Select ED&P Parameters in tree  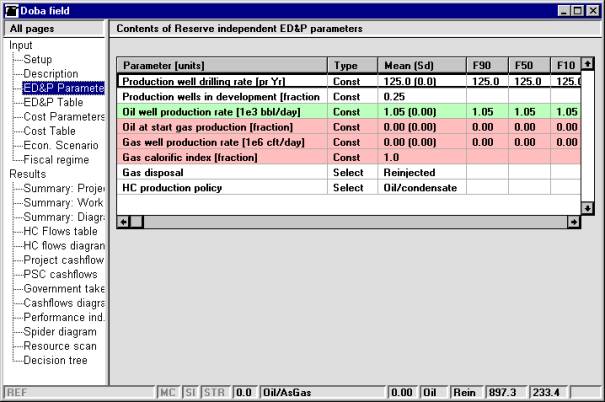pyautogui.click(x=63, y=88)
